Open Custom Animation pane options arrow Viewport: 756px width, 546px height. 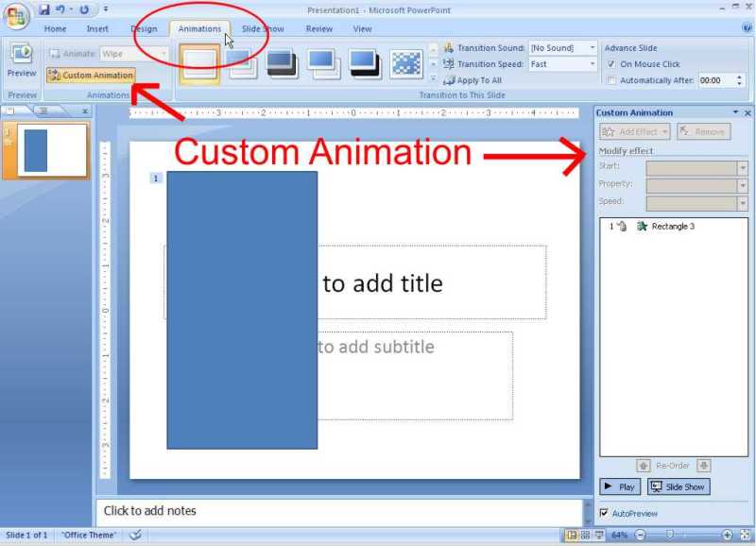point(735,111)
